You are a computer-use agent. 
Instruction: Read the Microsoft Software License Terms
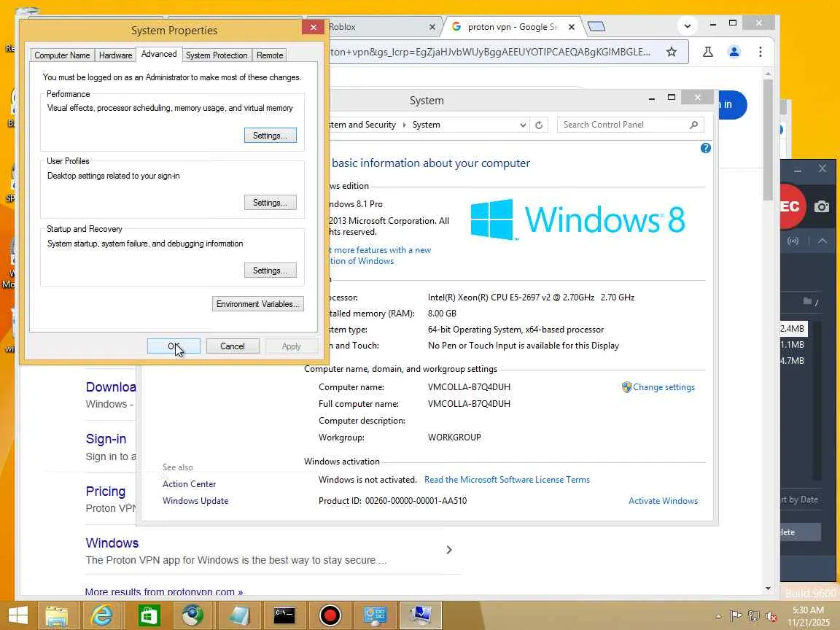507,480
